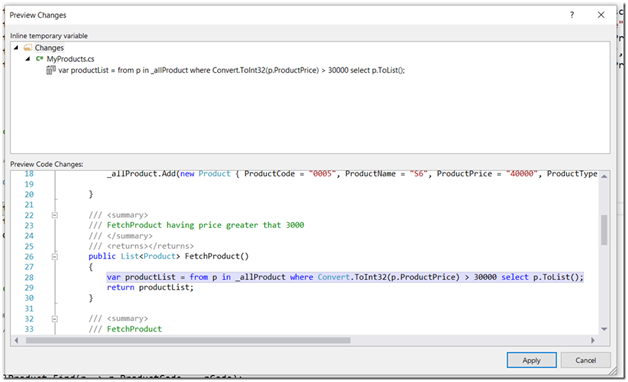Click the MyProducts.cs C# file icon

pos(39,59)
